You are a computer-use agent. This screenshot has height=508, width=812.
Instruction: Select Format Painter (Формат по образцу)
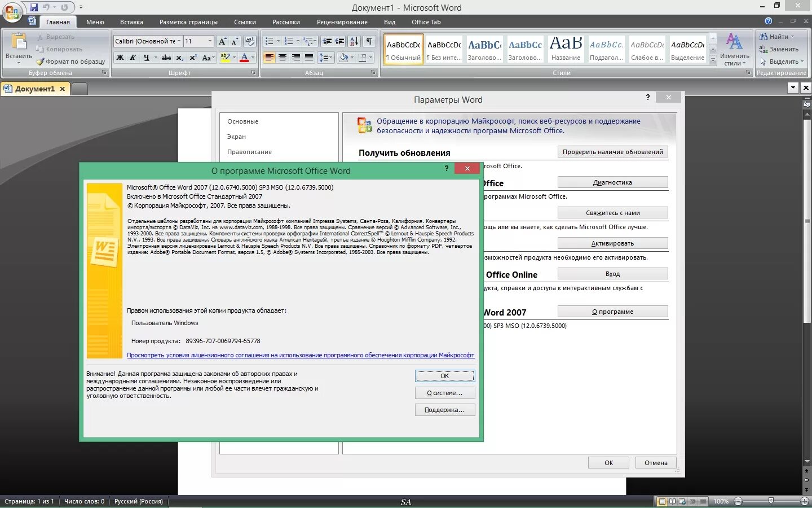tap(71, 62)
